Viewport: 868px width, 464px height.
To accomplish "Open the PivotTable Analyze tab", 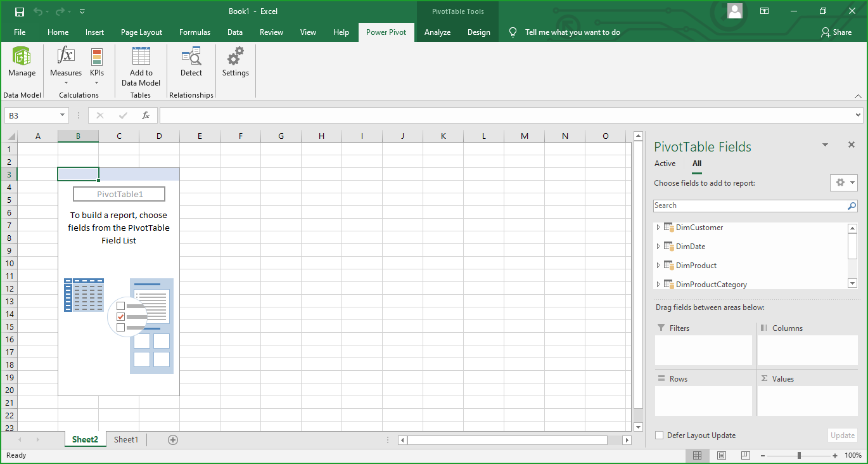I will [x=437, y=32].
